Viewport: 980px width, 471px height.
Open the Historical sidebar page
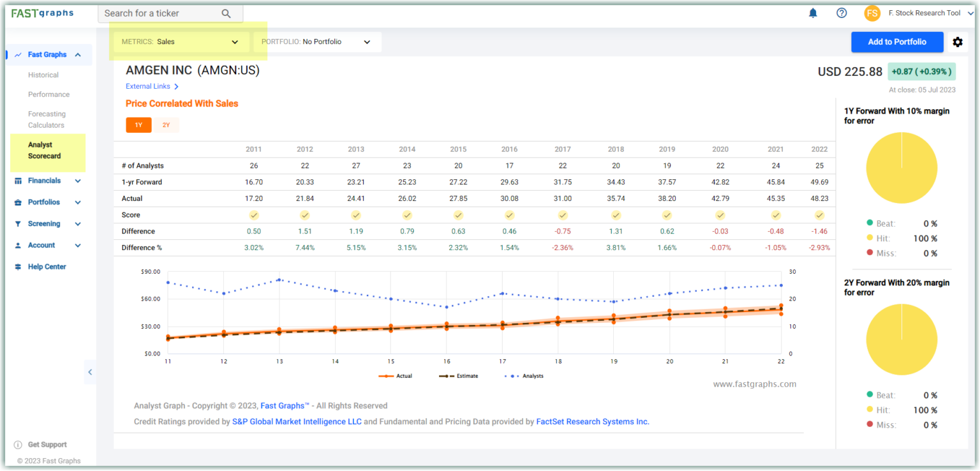43,75
